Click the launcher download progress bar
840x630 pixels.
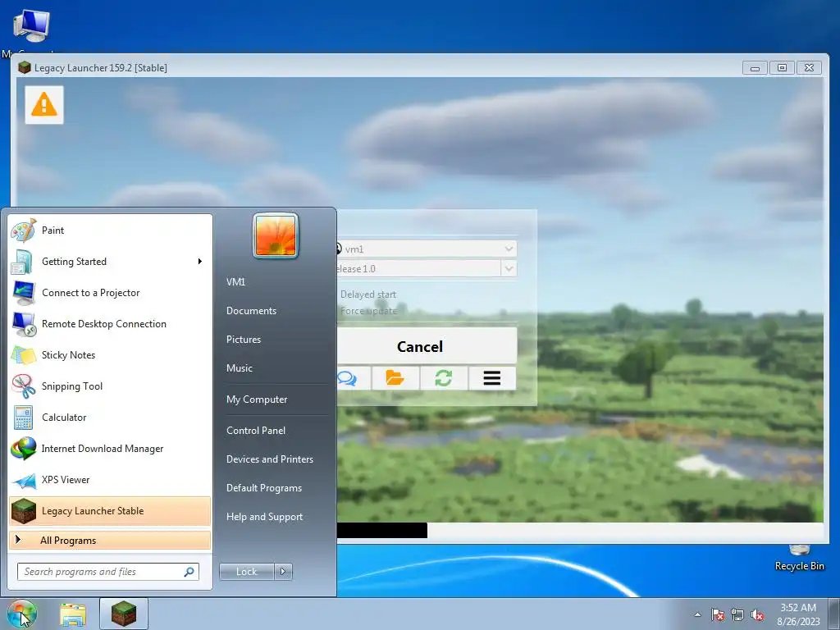point(580,531)
